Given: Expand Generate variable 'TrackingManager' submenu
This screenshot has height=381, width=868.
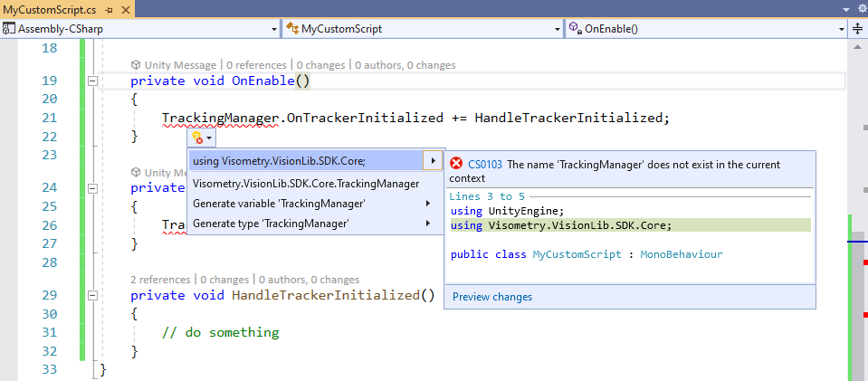Looking at the screenshot, I should (428, 204).
